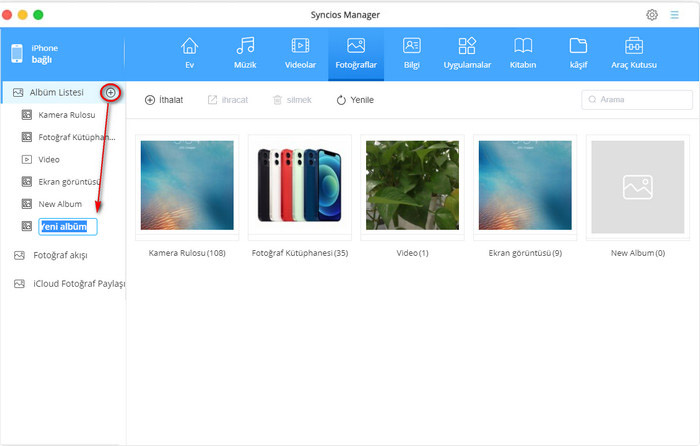The height and width of the screenshot is (446, 700).
Task: Click the Fotoğraf Kütüphanesi sidebar icon
Action: (27, 137)
